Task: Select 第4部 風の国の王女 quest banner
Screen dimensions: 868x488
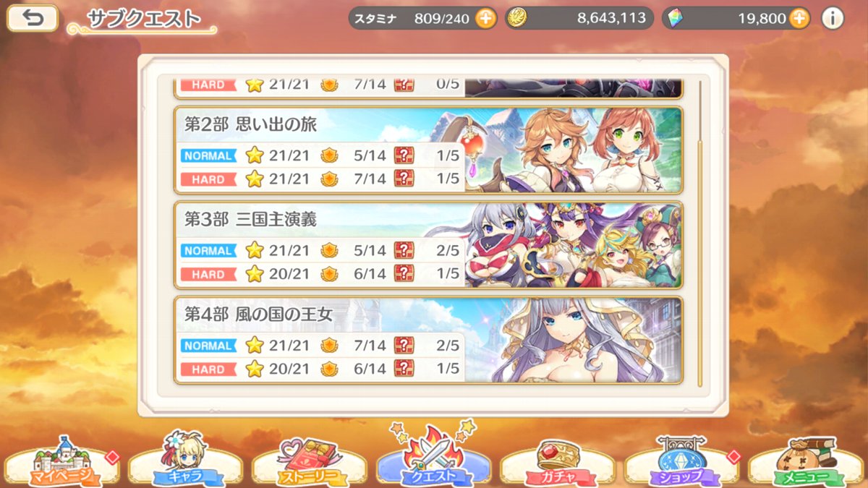Action: (x=428, y=340)
